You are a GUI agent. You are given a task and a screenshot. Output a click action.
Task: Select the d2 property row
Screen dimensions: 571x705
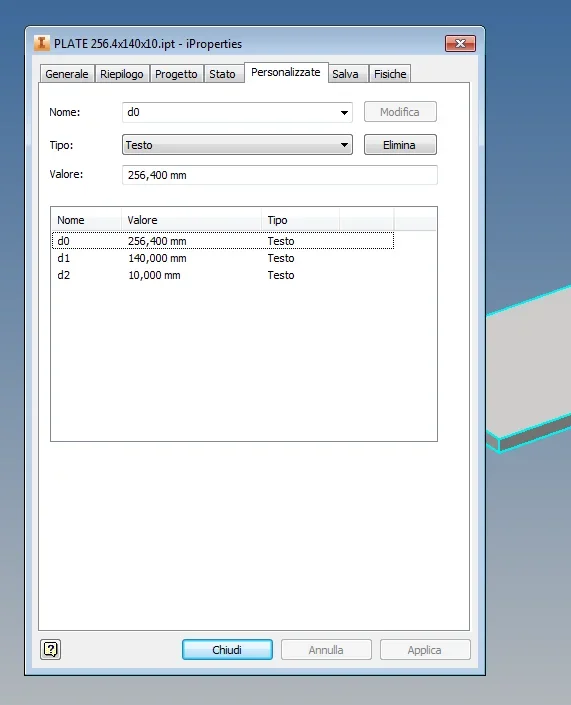coord(223,275)
